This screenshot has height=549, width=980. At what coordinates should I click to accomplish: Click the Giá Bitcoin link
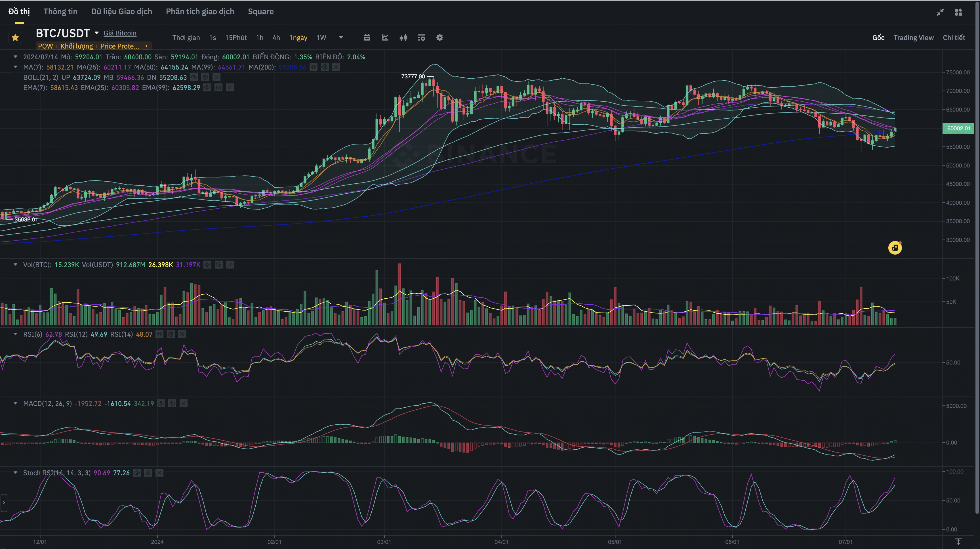[120, 33]
